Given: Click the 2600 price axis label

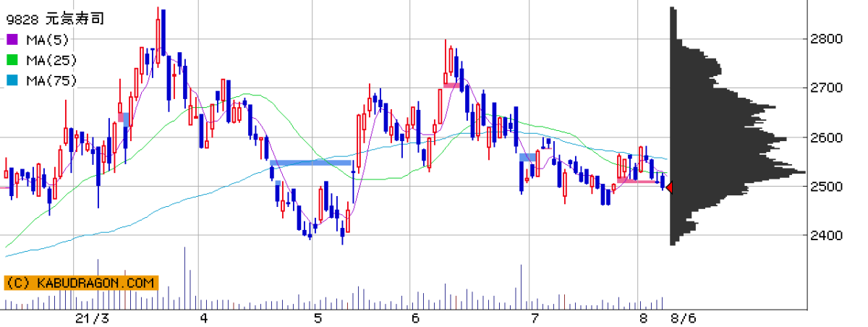Looking at the screenshot, I should coord(826,137).
